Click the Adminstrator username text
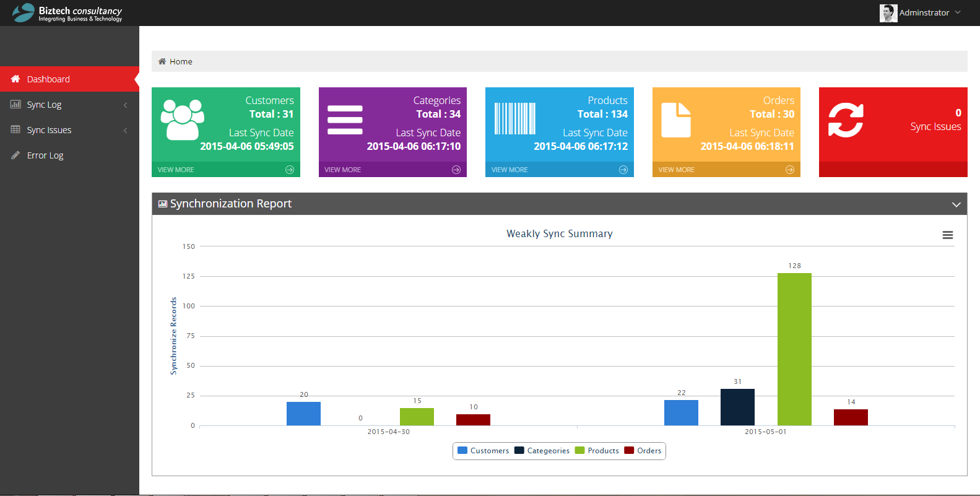This screenshot has width=980, height=496. tap(924, 13)
